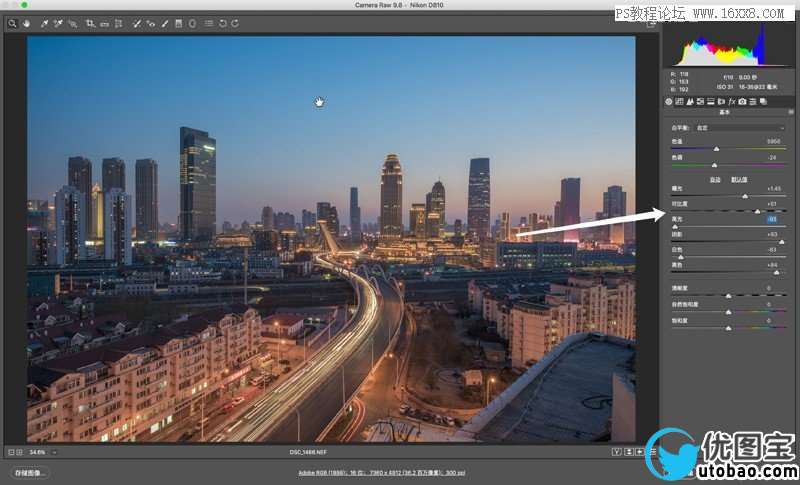Rotate image 90° clockwise

(234, 23)
